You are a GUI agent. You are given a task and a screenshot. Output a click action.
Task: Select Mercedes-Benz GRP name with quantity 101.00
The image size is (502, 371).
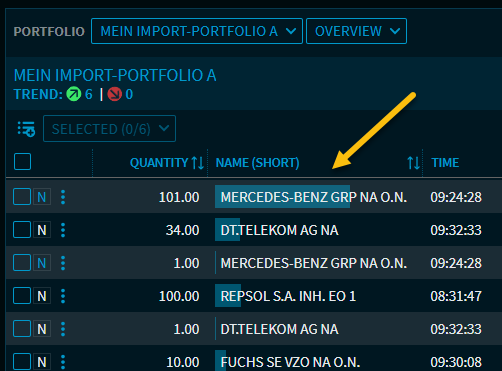point(314,197)
